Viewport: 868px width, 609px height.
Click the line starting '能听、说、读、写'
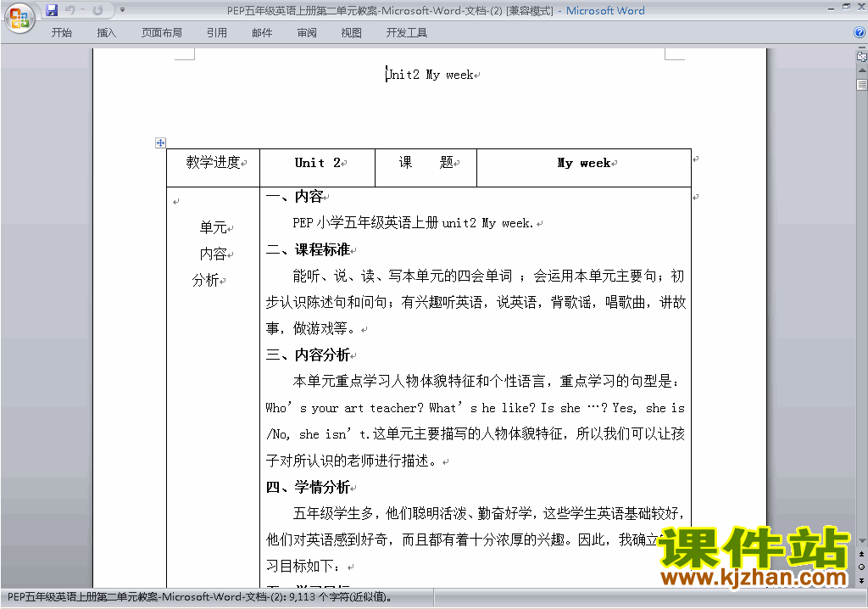click(489, 276)
